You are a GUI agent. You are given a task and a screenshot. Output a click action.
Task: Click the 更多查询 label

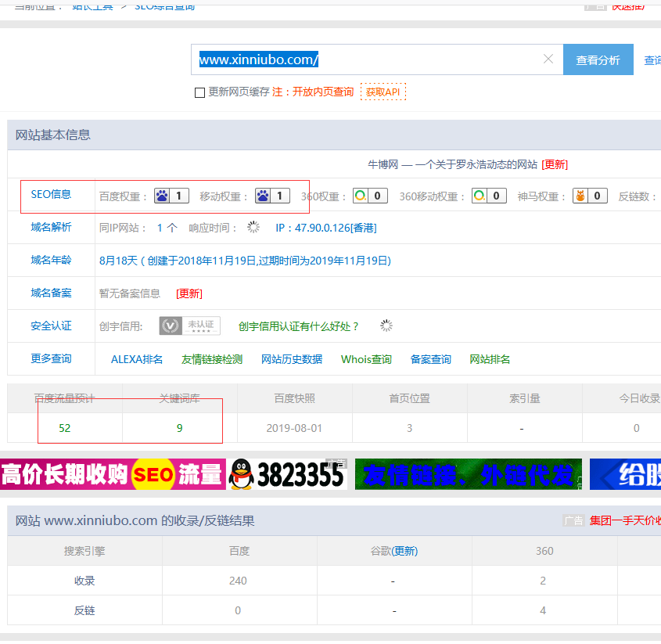coord(51,359)
